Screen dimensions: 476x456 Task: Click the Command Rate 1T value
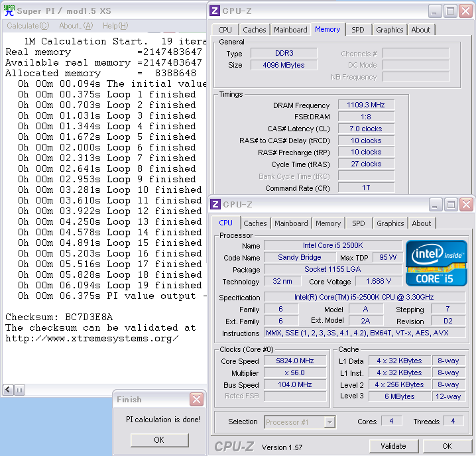(x=366, y=188)
